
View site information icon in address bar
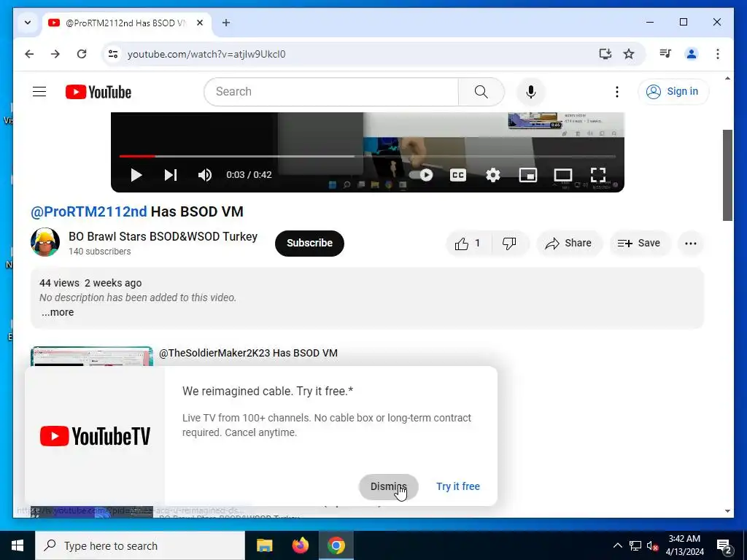113,54
